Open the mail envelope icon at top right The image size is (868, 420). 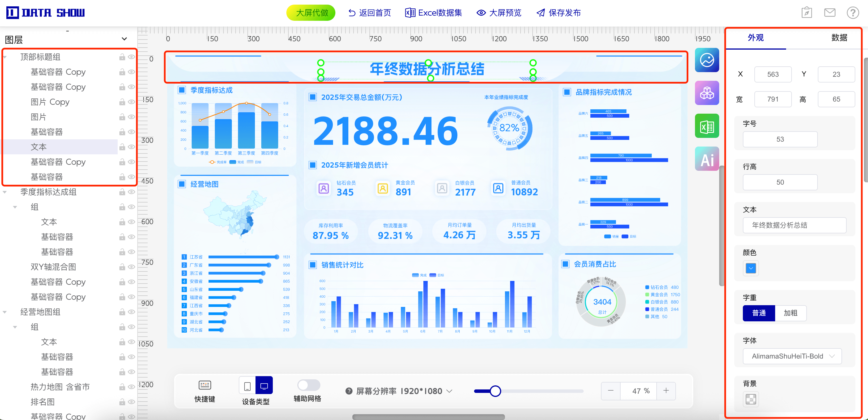click(829, 13)
